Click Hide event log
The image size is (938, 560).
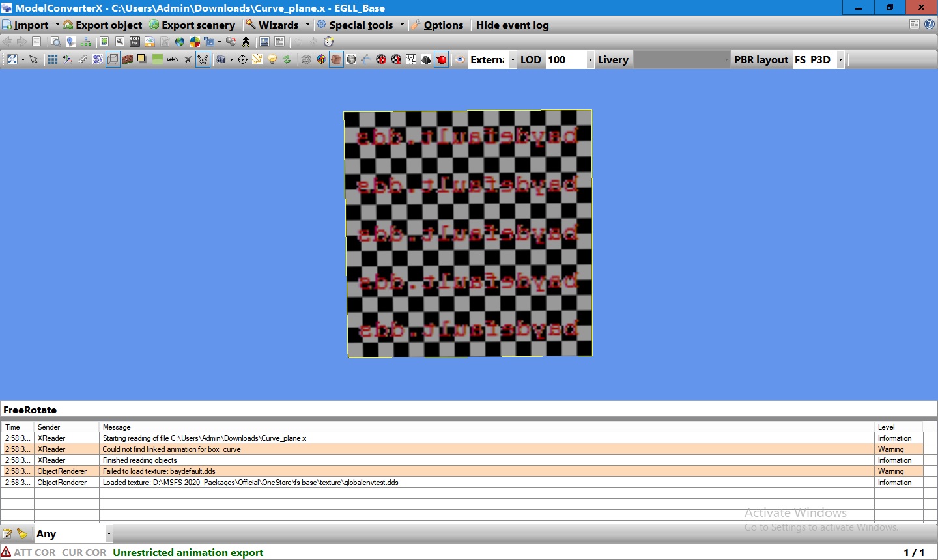coord(512,25)
